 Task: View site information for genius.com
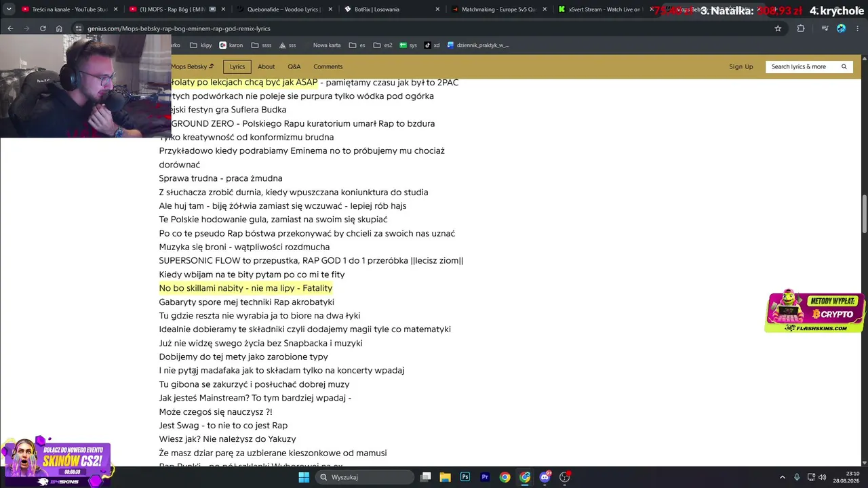[78, 28]
